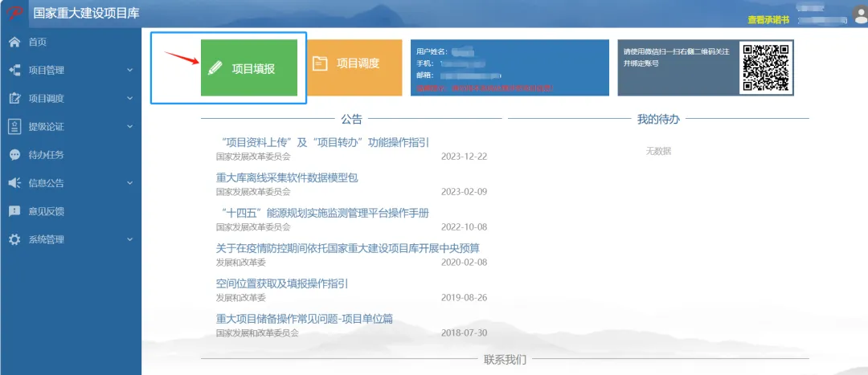Click the 待办任务 chat bubble icon
Viewport: 868px width, 375px height.
(x=14, y=154)
